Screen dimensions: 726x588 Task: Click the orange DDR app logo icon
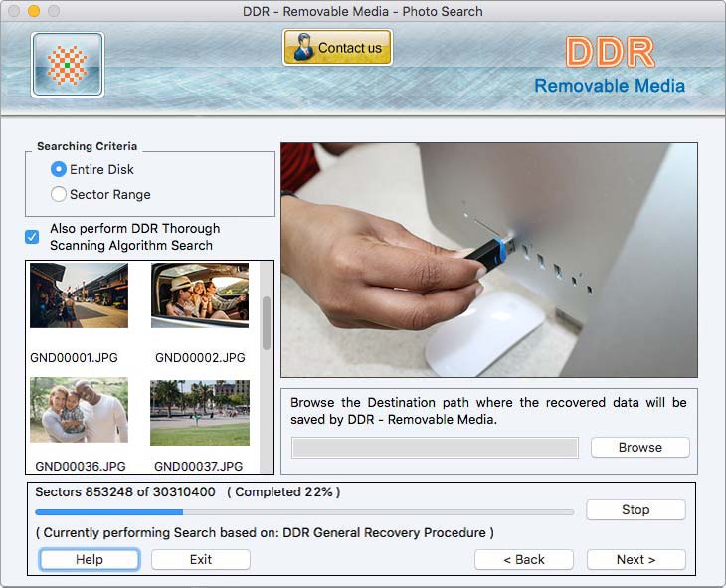pos(68,65)
